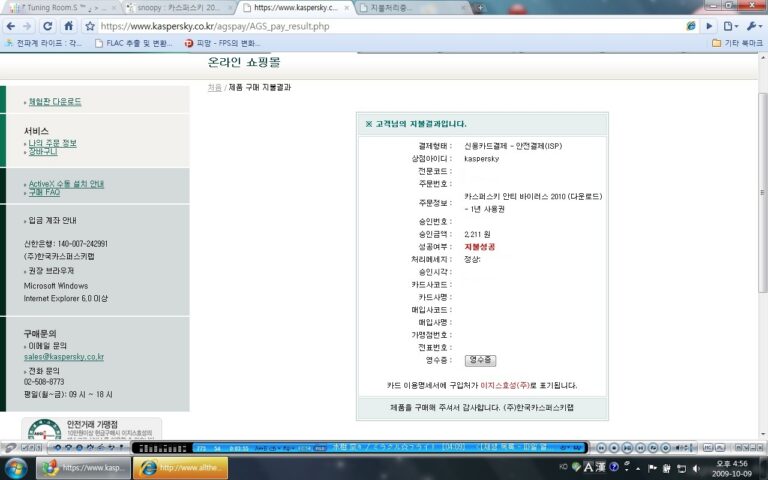Reload the page with the refresh icon
Viewport: 768px width, 480px height.
pyautogui.click(x=48, y=26)
